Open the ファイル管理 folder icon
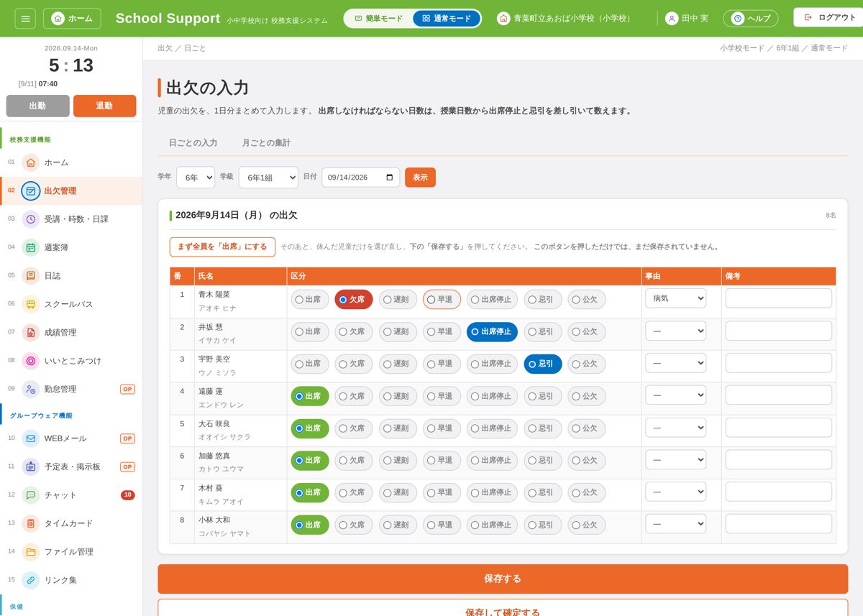 (30, 552)
